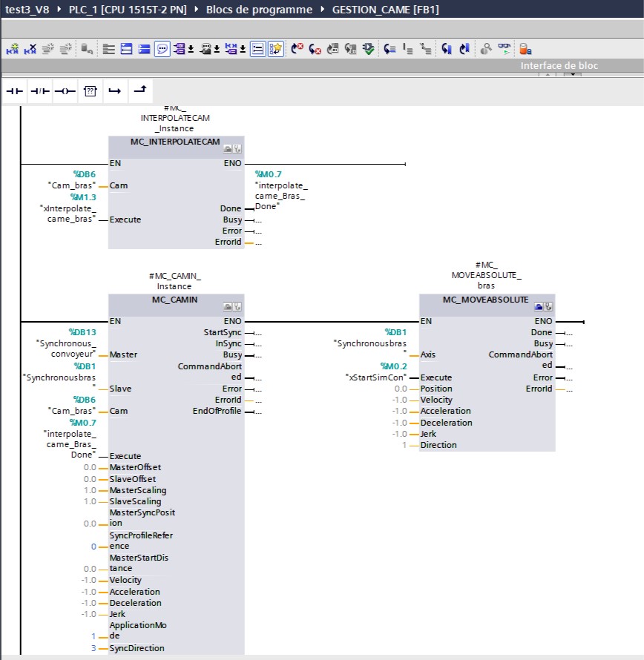Viewport: 644px width, 660px height.
Task: Insert a normally closed contact
Action: pos(40,90)
